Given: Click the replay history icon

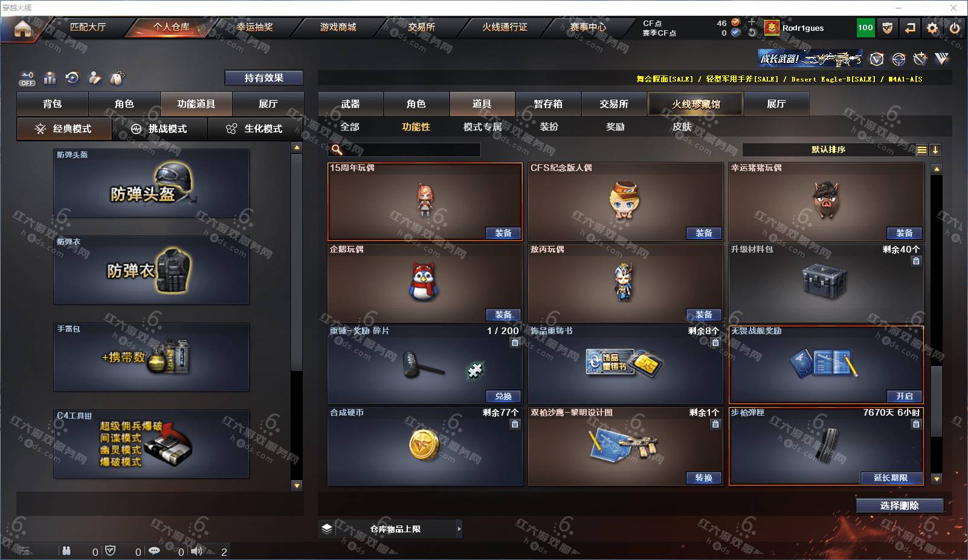Looking at the screenshot, I should click(x=72, y=78).
